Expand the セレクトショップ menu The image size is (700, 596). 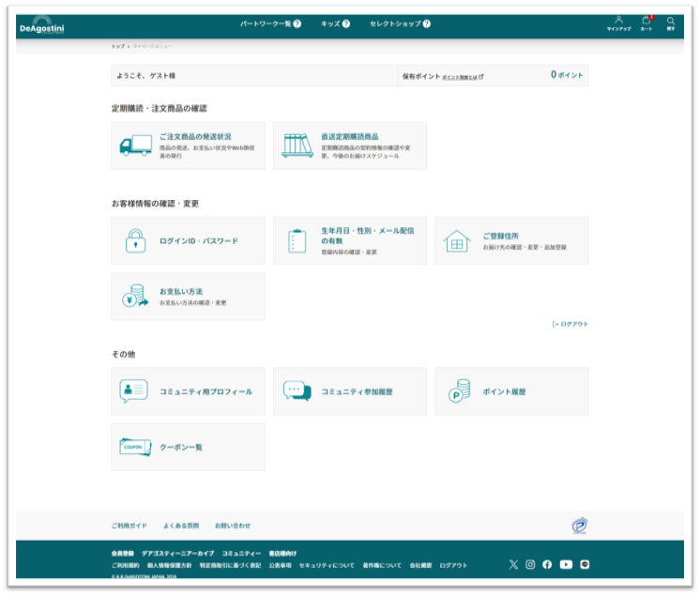[x=400, y=23]
